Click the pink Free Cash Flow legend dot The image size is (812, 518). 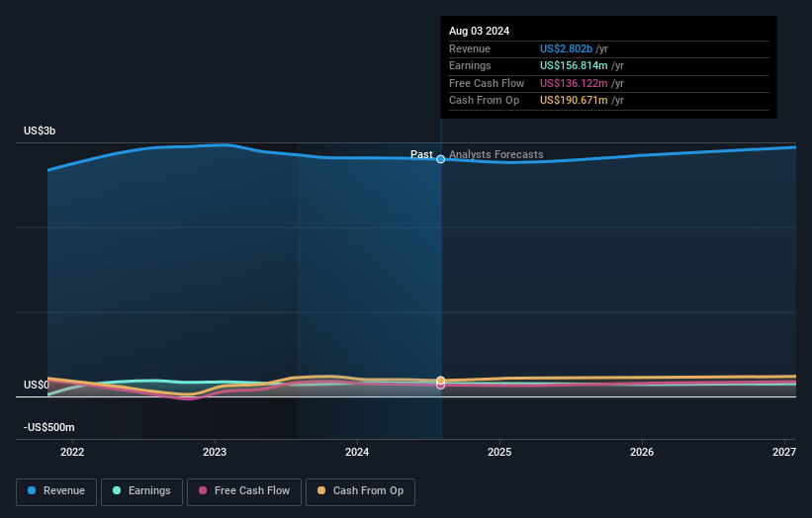coord(203,490)
